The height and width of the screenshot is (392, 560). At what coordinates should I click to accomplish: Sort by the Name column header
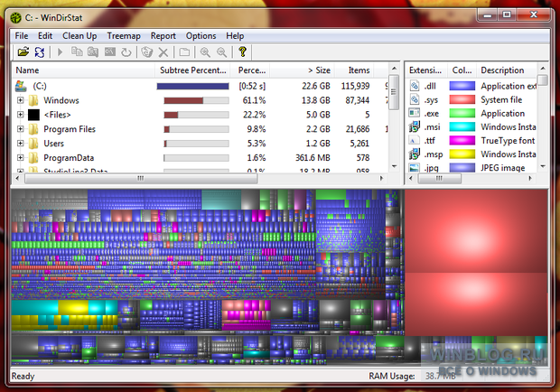pos(84,70)
